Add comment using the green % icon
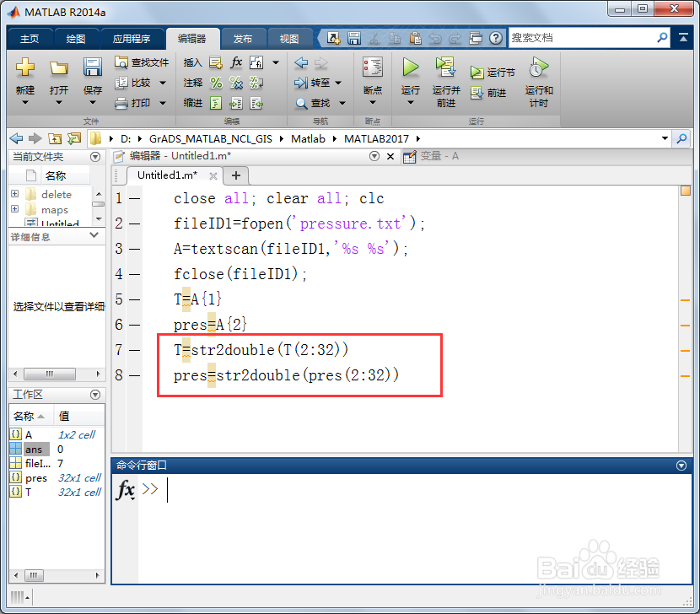The width and height of the screenshot is (700, 614). click(216, 83)
